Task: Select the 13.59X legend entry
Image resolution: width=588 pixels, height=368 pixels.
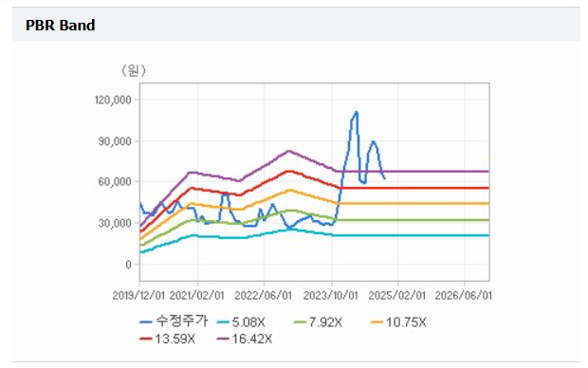Action: click(167, 339)
